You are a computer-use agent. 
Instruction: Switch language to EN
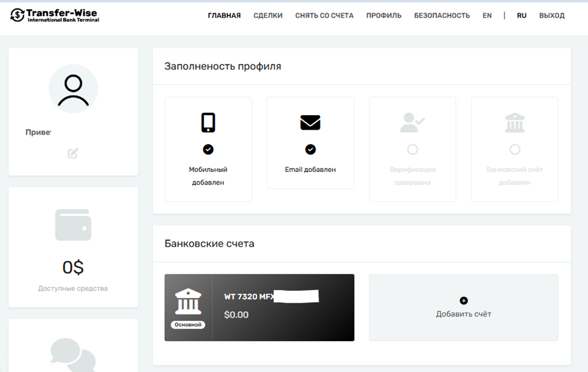[x=487, y=15]
